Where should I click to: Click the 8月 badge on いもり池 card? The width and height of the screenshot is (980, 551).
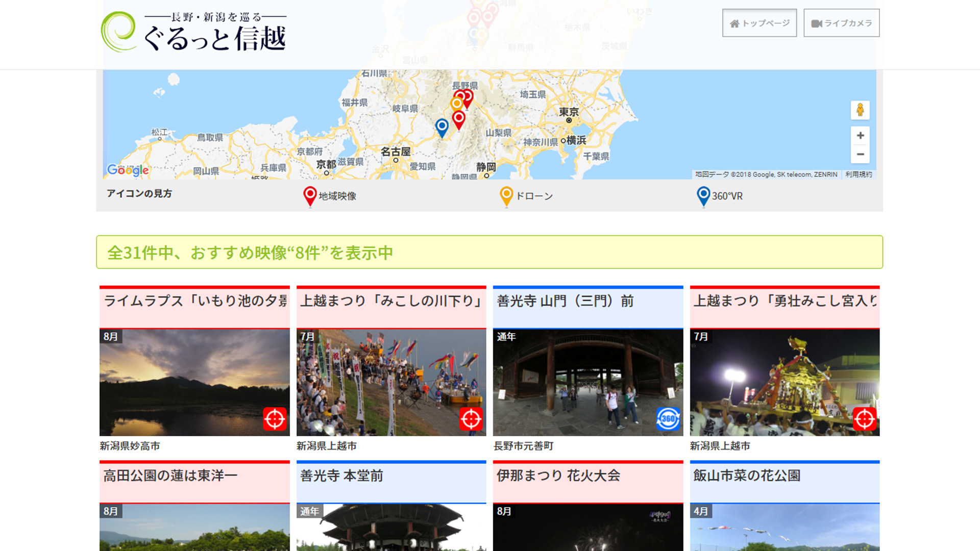click(111, 337)
